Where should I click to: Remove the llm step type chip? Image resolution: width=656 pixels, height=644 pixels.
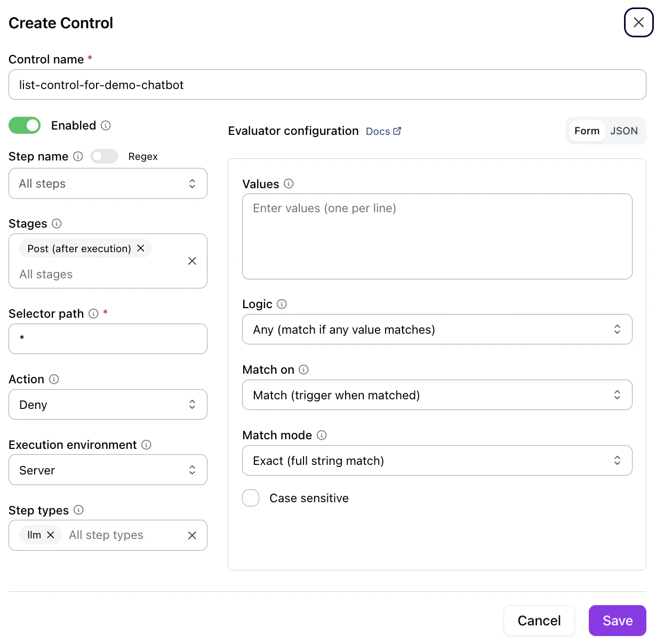pyautogui.click(x=51, y=535)
